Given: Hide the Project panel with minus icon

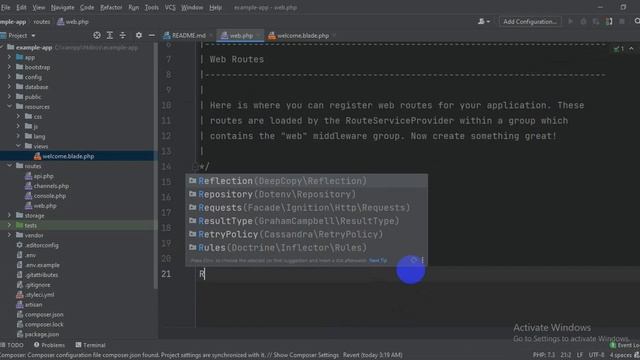Looking at the screenshot, I should pyautogui.click(x=151, y=36).
